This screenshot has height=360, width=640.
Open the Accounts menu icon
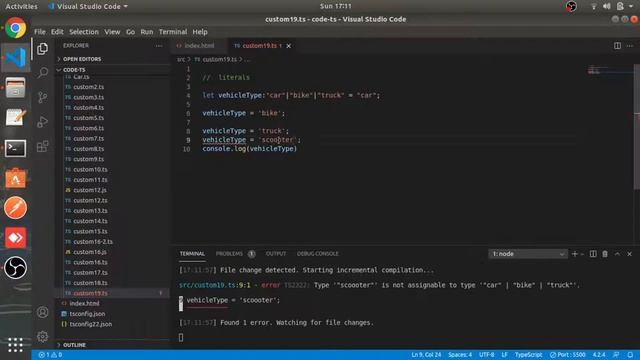coord(42,312)
